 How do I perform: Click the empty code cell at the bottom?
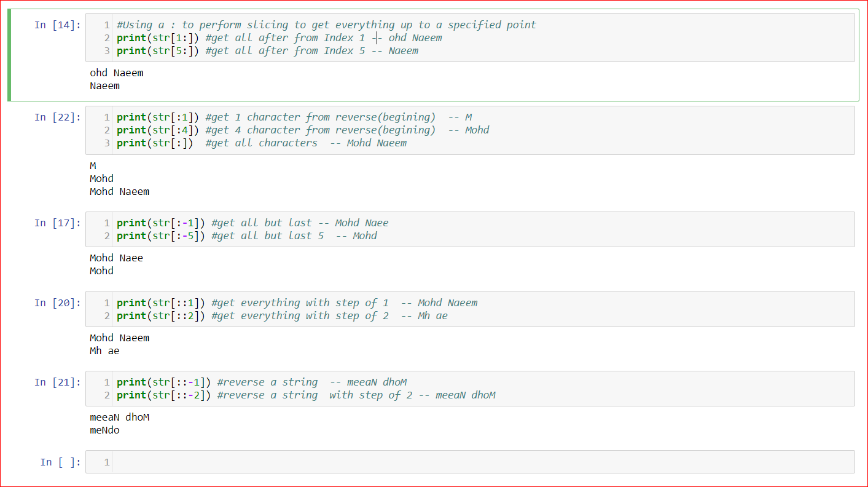tap(470, 462)
